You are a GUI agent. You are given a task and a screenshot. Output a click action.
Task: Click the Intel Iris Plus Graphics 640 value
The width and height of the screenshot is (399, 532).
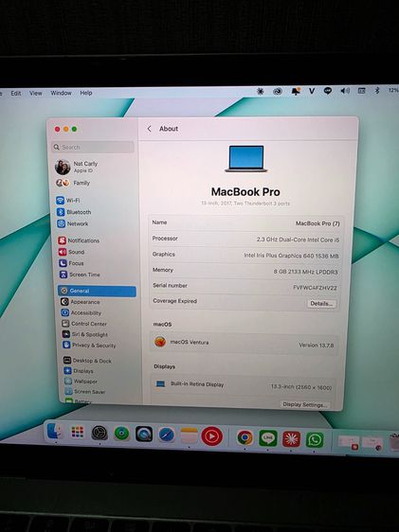click(291, 256)
